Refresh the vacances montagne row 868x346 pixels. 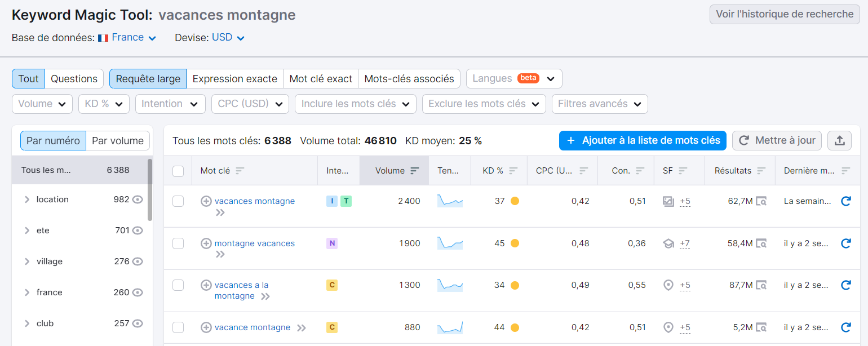[x=845, y=201]
